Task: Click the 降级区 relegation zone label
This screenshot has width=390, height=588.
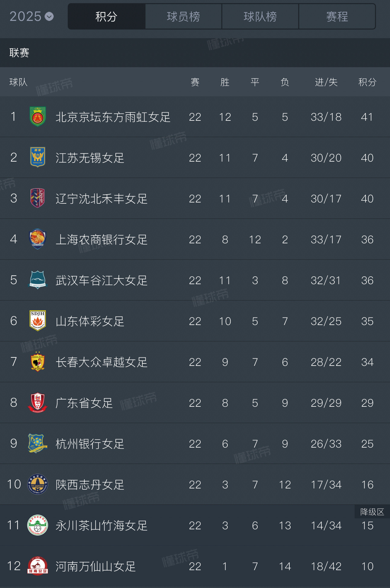Action: click(x=372, y=512)
